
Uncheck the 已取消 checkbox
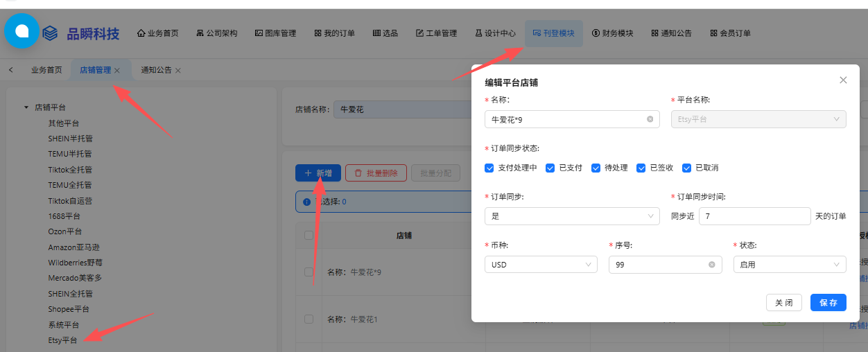tap(687, 168)
